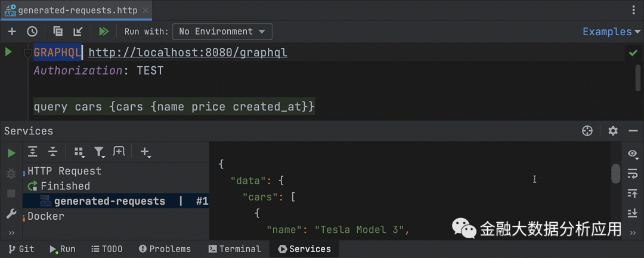The width and height of the screenshot is (644, 258).
Task: Open the localhost:8080/graphql URL link
Action: click(x=188, y=53)
